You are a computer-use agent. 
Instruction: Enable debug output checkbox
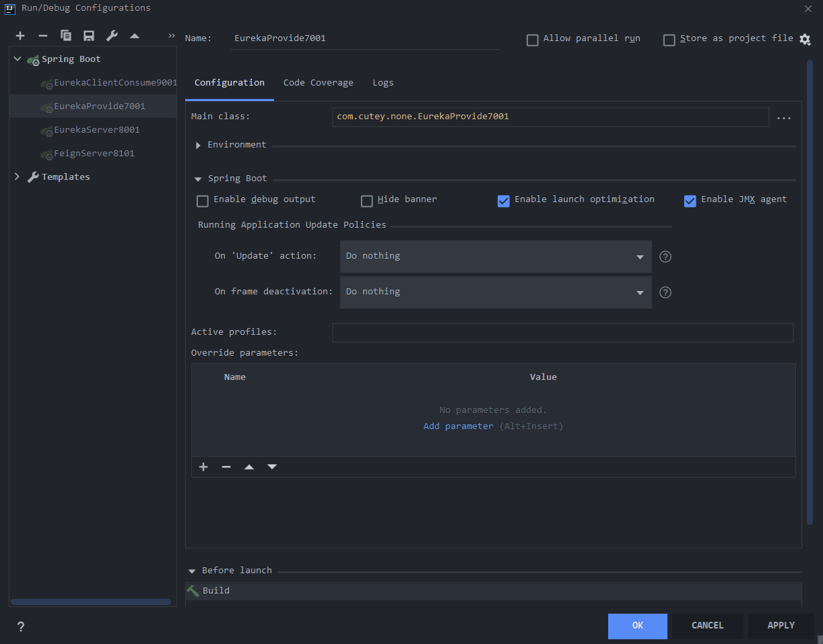pyautogui.click(x=202, y=201)
